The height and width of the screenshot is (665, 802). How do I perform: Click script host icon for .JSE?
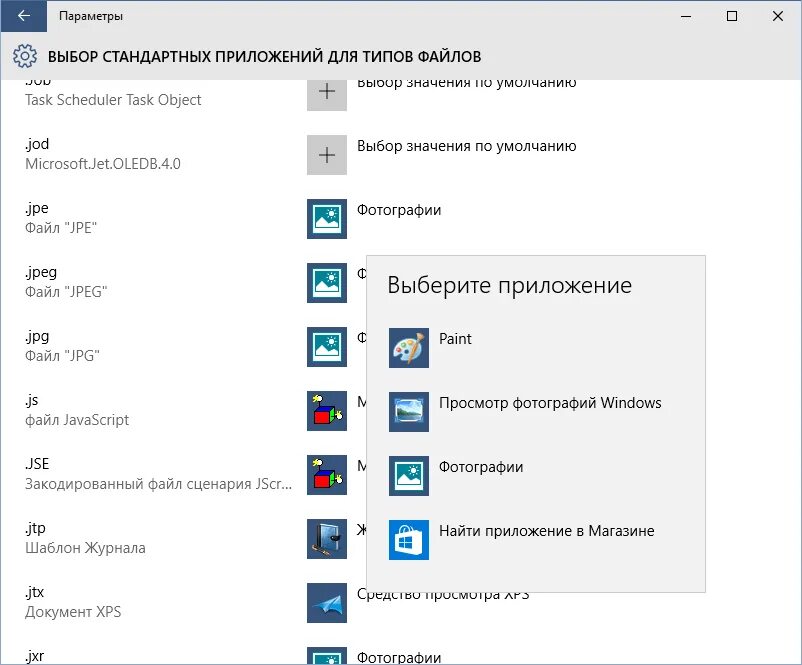coord(327,475)
